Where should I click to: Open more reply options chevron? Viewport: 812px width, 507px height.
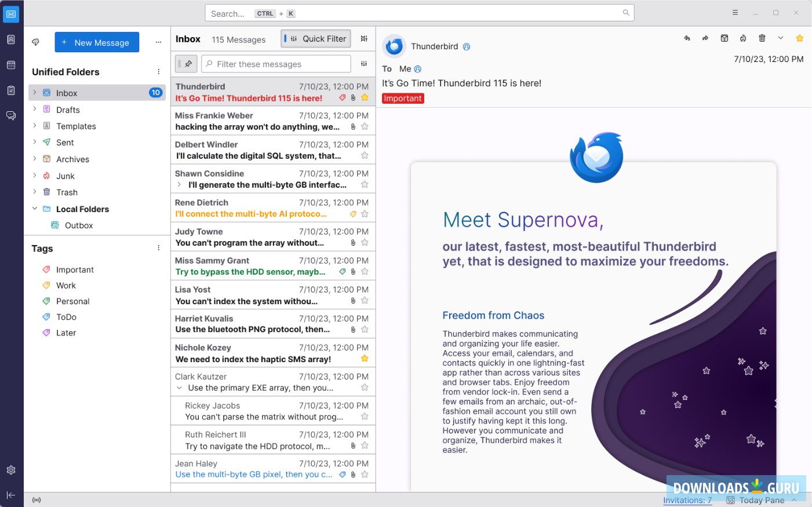(x=781, y=38)
